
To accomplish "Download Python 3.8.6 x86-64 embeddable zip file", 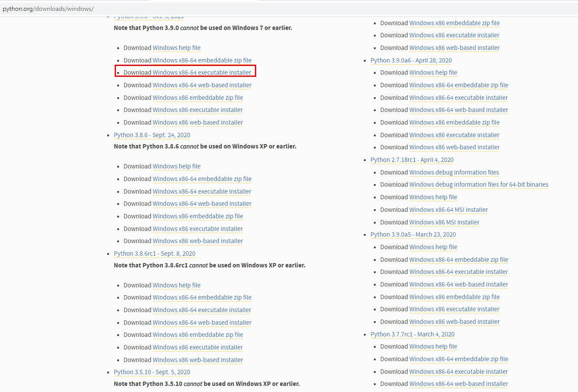I will (202, 179).
